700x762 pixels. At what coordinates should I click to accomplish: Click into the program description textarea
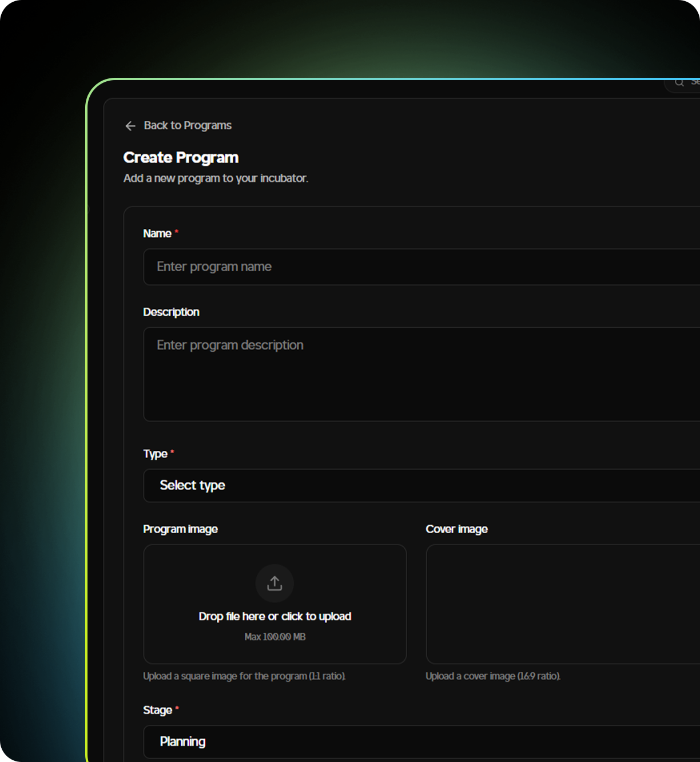pyautogui.click(x=421, y=374)
